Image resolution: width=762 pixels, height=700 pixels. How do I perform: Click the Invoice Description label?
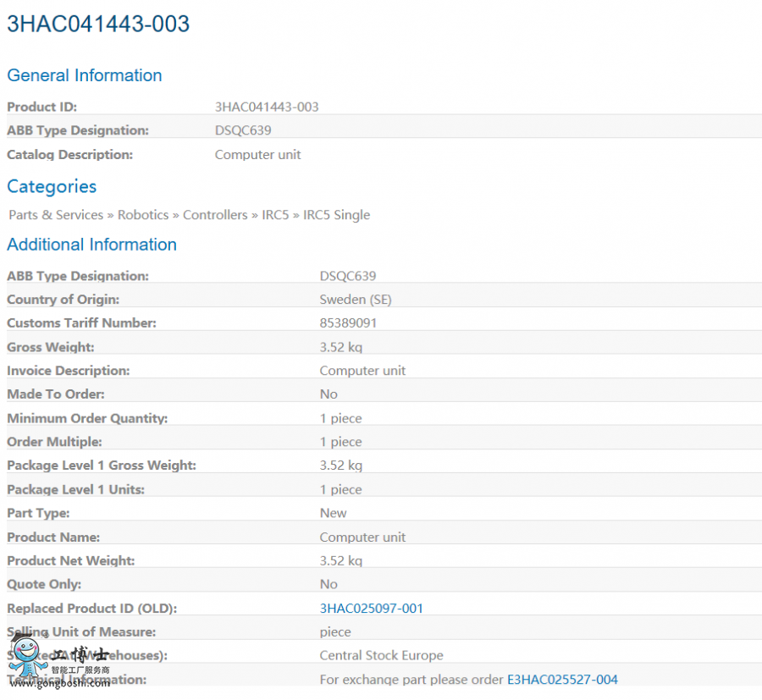tap(69, 371)
